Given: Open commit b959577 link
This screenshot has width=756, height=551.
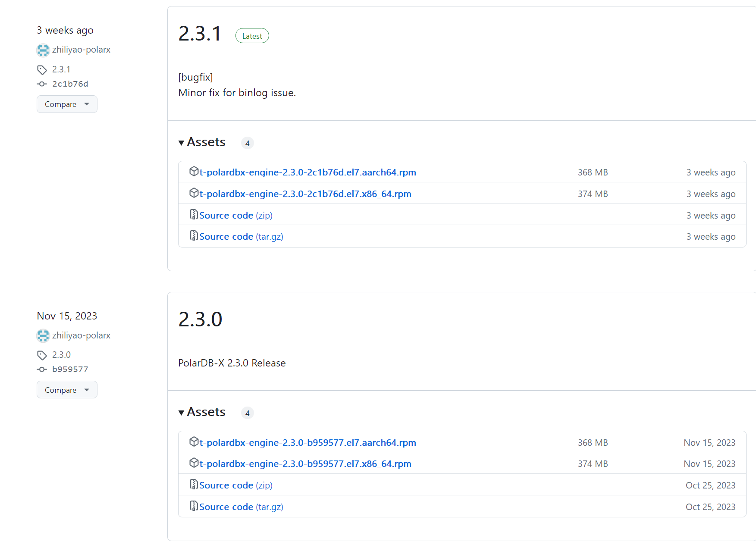Looking at the screenshot, I should pos(70,369).
